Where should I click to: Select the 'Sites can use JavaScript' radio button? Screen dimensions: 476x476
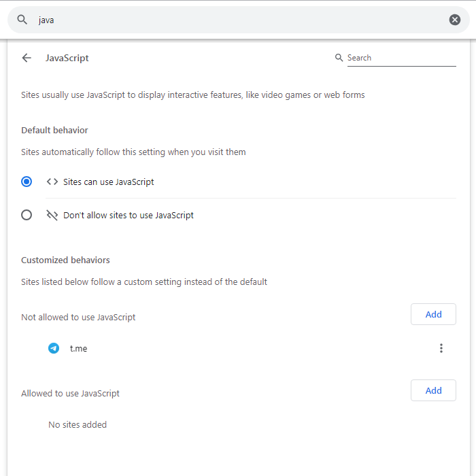coord(27,182)
